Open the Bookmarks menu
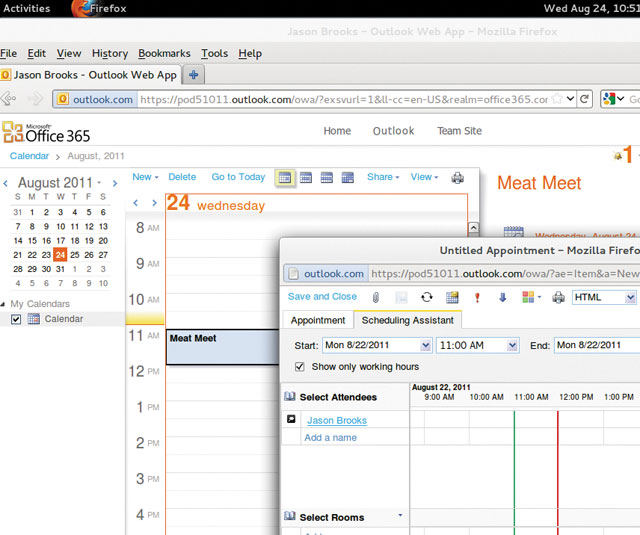The image size is (640, 535). [x=164, y=53]
